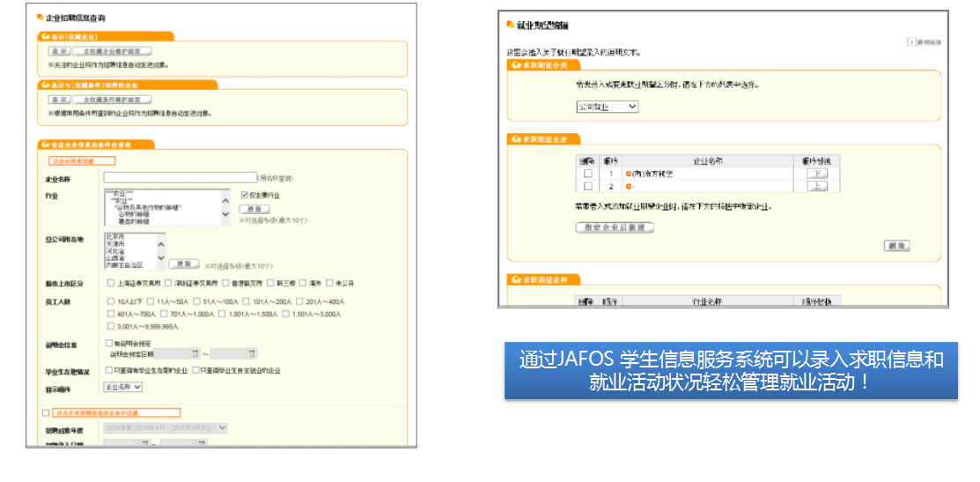Tick the delete checkbox for company row 1
The image size is (980, 482).
pyautogui.click(x=587, y=174)
